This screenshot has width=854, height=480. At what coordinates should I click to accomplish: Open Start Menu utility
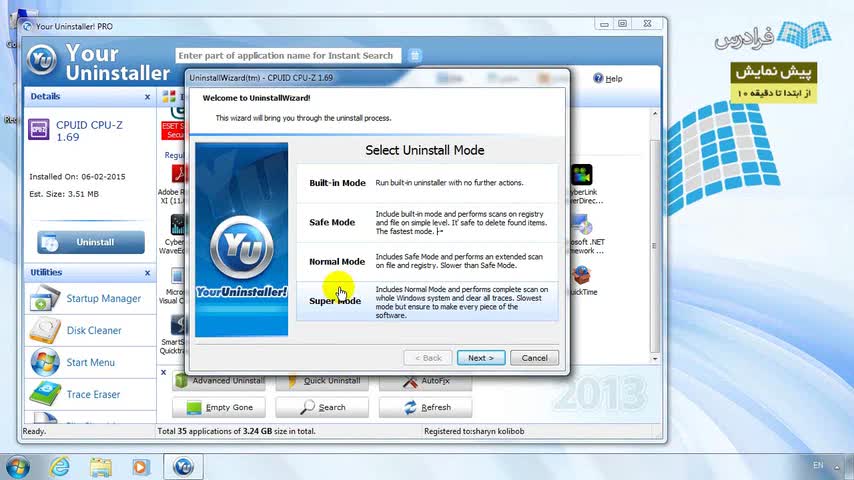point(90,362)
